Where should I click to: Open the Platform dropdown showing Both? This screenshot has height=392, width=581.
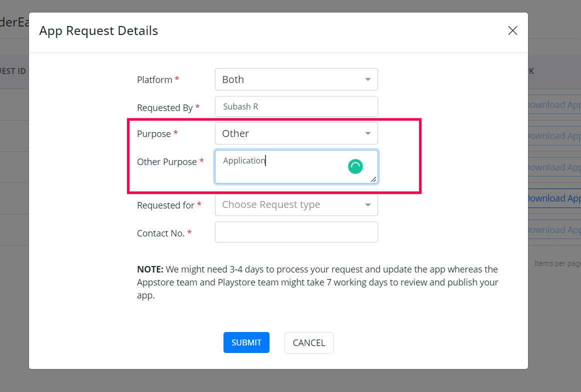tap(296, 79)
